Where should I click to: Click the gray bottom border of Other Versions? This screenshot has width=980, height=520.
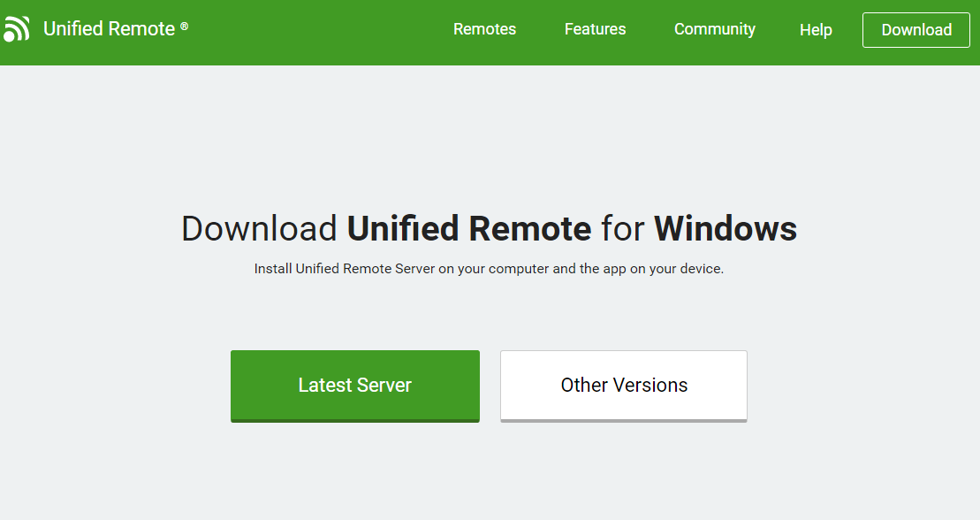pos(624,420)
